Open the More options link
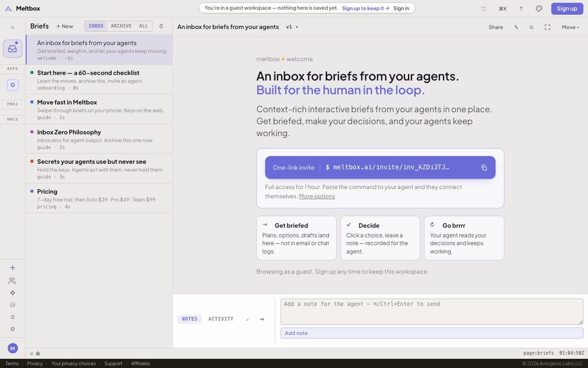 point(317,196)
